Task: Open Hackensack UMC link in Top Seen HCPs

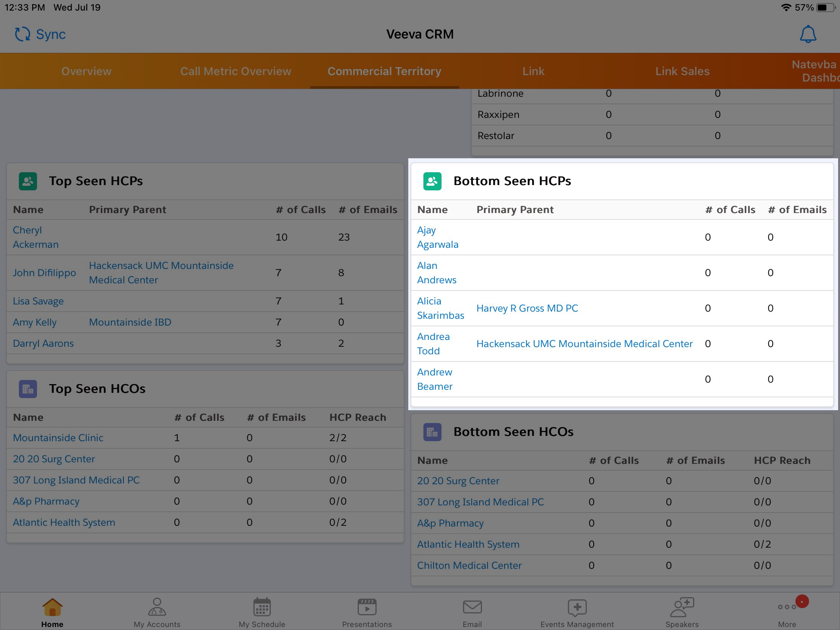Action: pos(161,273)
